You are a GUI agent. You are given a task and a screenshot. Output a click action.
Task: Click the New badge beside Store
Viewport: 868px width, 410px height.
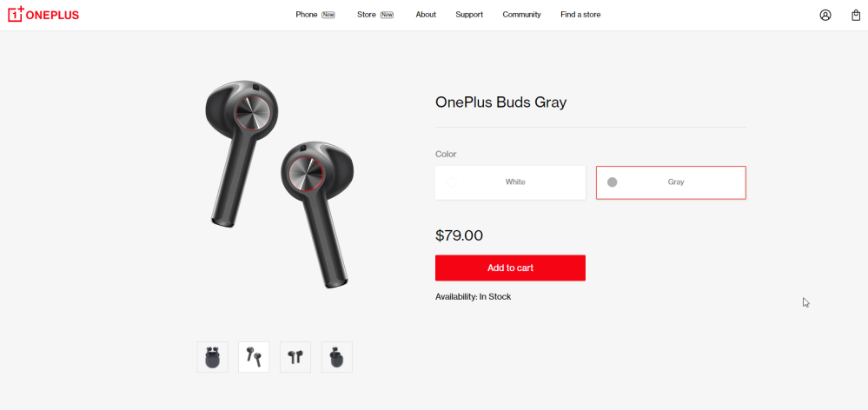pyautogui.click(x=387, y=15)
